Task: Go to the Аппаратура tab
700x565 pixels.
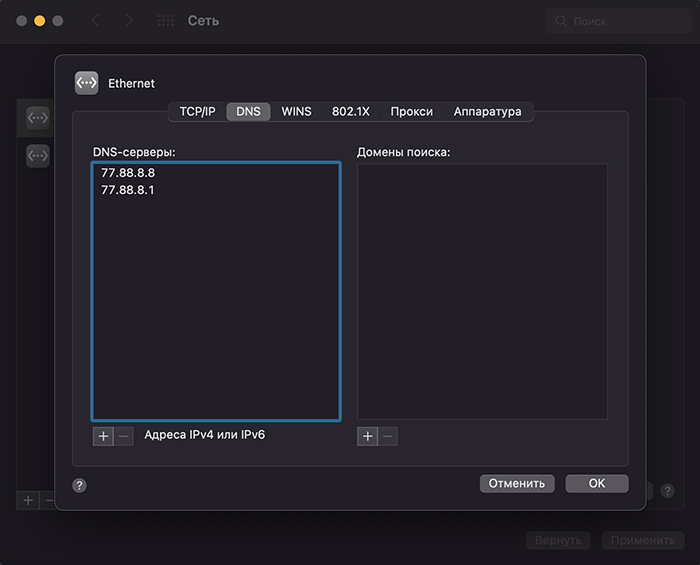Action: (x=487, y=112)
